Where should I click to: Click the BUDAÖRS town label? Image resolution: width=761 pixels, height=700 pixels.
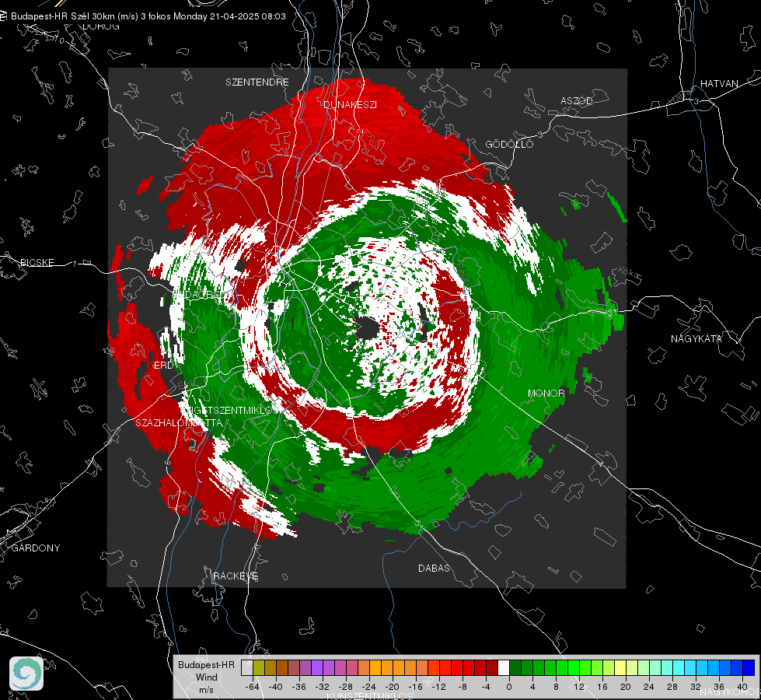[199, 295]
